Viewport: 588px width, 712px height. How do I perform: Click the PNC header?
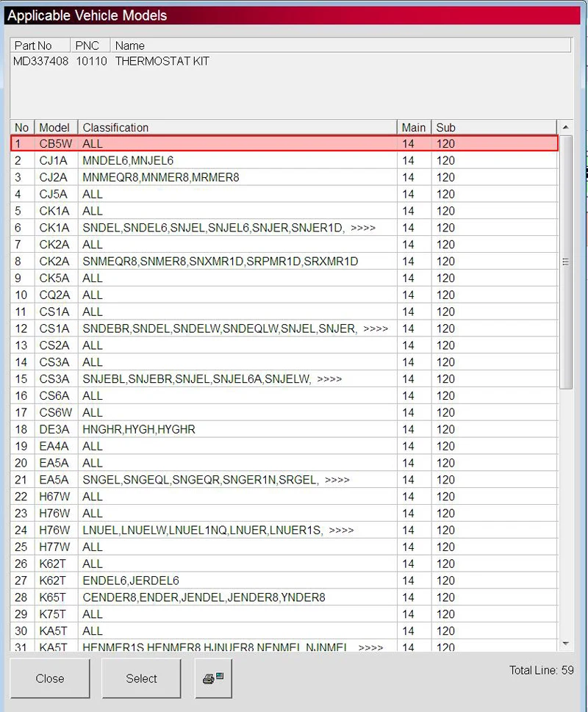point(90,46)
